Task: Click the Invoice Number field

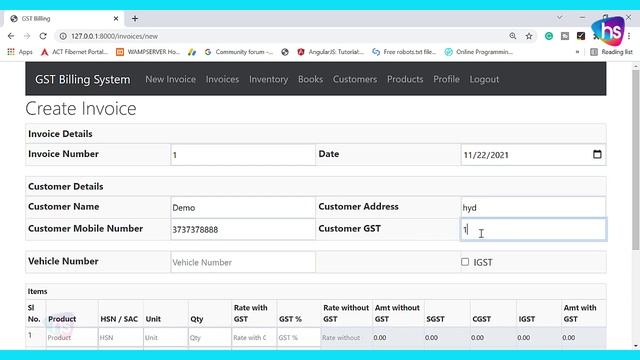Action: tap(243, 155)
